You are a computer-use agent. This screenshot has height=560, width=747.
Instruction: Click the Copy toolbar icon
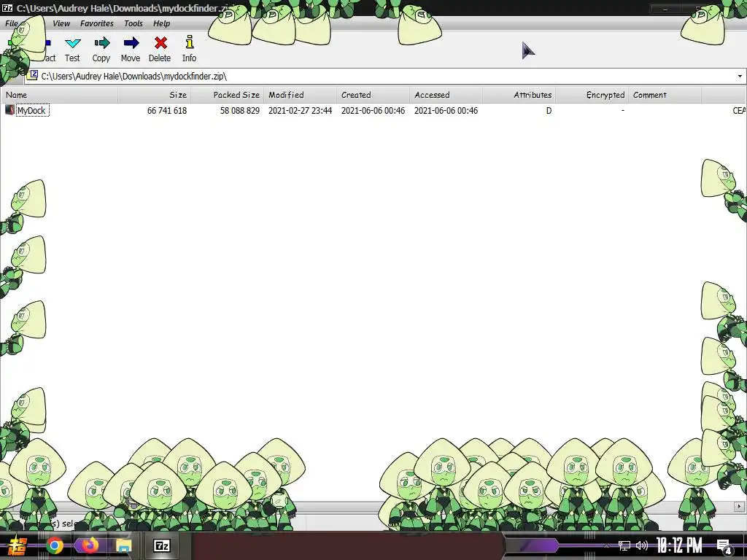(x=102, y=43)
